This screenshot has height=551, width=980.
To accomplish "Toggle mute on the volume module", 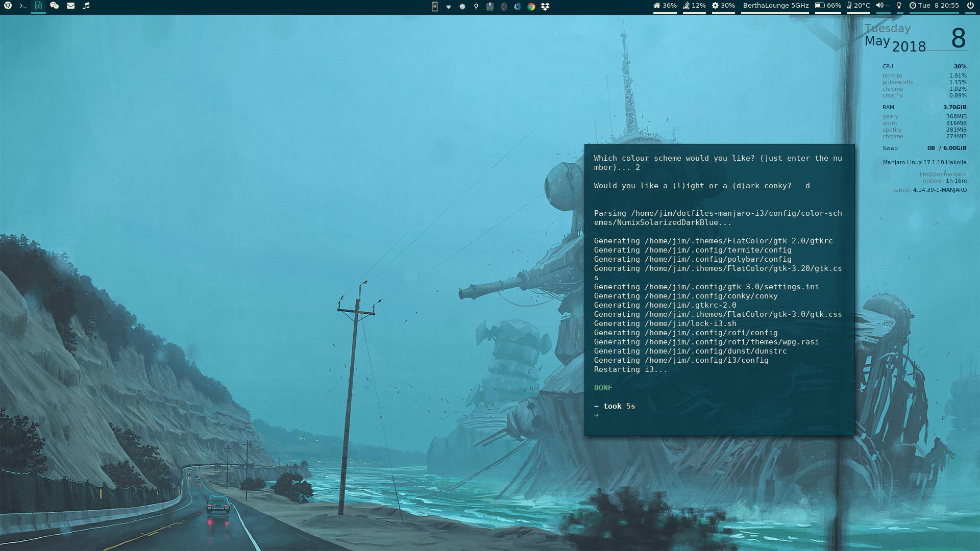I will point(883,6).
